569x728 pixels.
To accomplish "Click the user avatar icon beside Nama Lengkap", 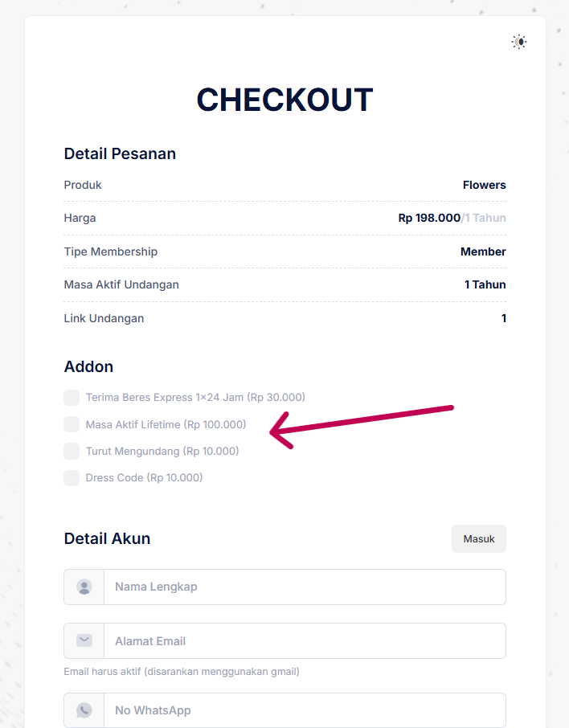I will coord(84,587).
